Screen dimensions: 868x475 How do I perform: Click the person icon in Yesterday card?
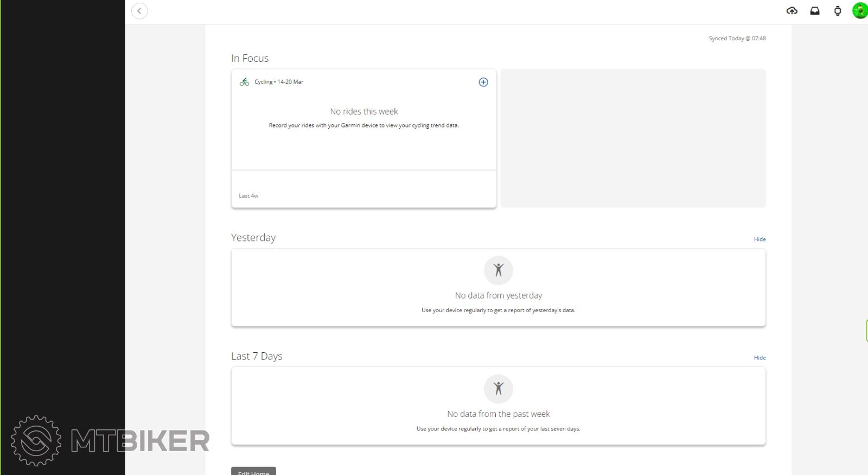498,270
